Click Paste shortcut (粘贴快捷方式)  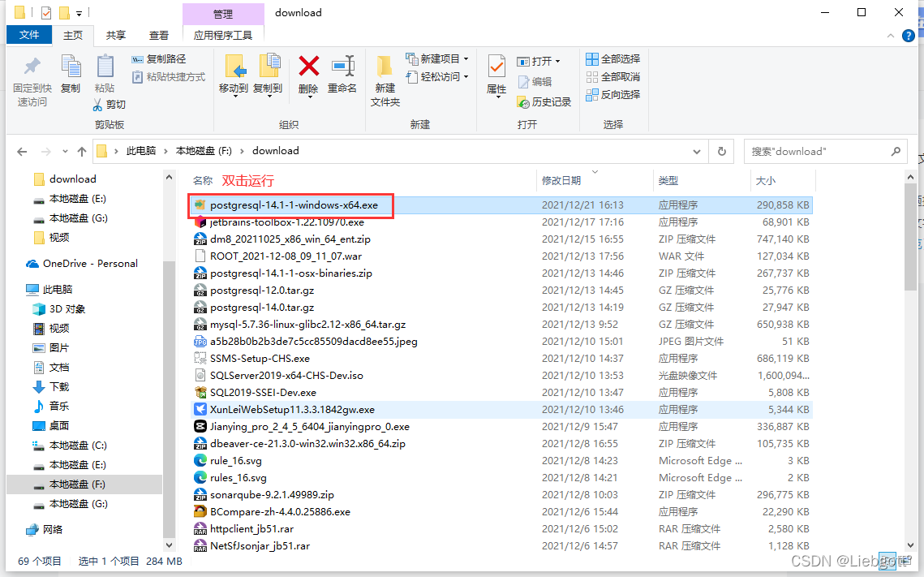point(169,76)
